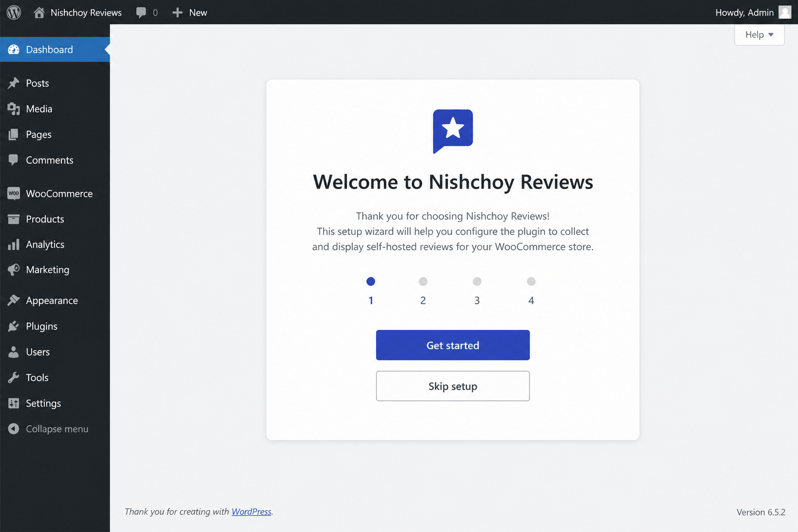Click the Plugins plug icon
This screenshot has width=798, height=532.
click(x=14, y=326)
